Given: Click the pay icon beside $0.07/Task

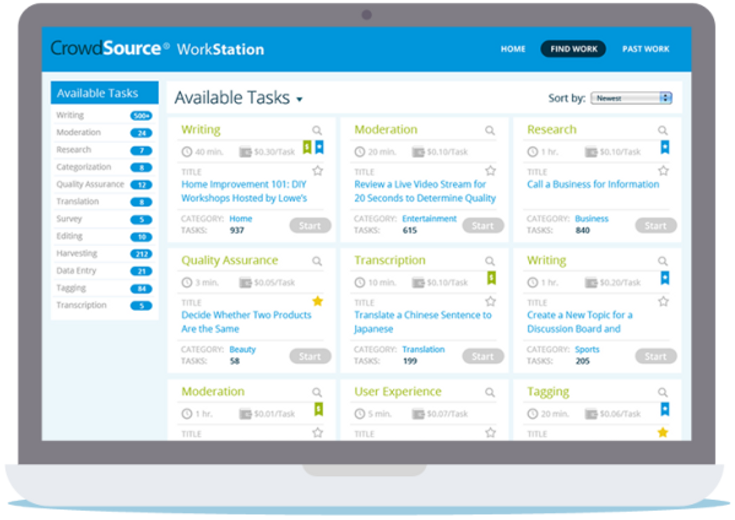Looking at the screenshot, I should pyautogui.click(x=418, y=414).
